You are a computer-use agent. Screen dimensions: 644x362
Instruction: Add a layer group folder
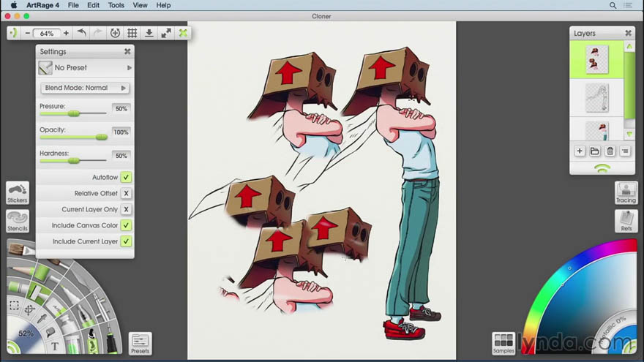(595, 151)
